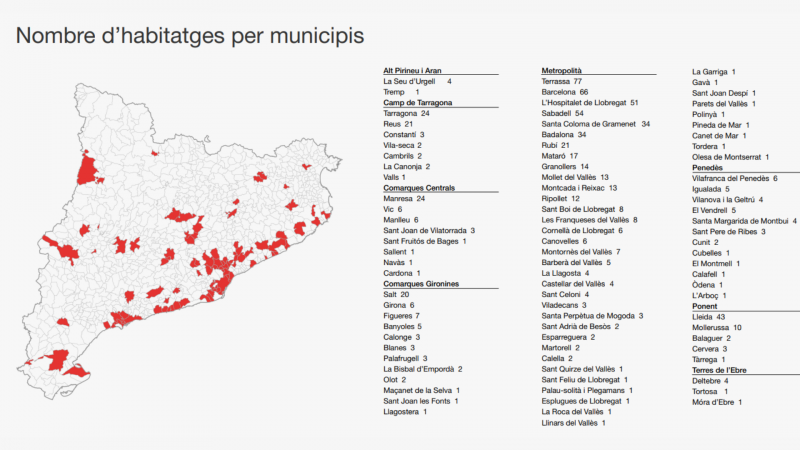800x450 pixels.
Task: Click the 'Mataró 17' row
Action: click(560, 156)
